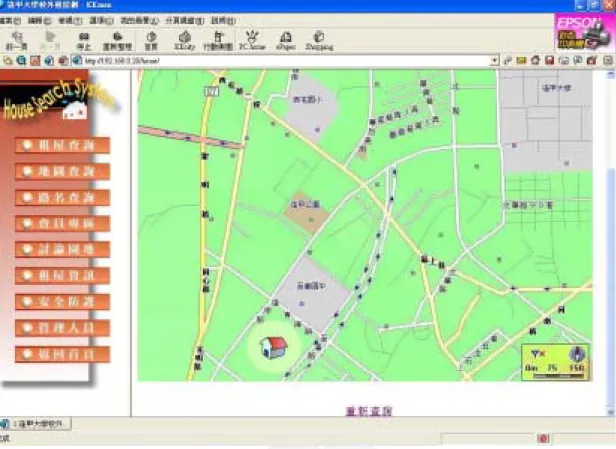The image size is (616, 449).
Task: Click the red folder icon near toolbar end
Action: [x=592, y=60]
